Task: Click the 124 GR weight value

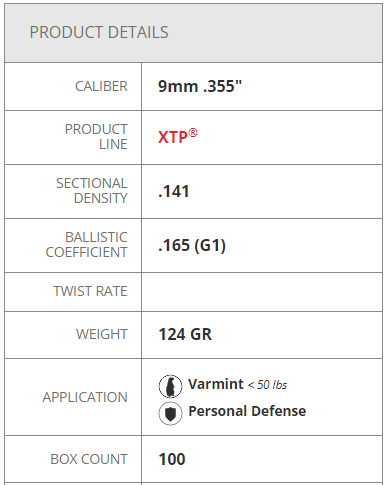Action: (x=185, y=334)
